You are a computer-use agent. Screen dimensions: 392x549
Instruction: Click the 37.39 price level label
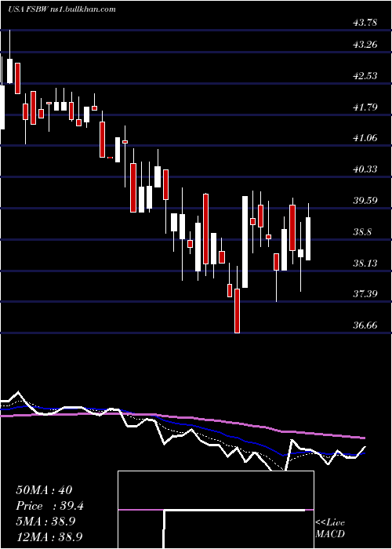365,293
